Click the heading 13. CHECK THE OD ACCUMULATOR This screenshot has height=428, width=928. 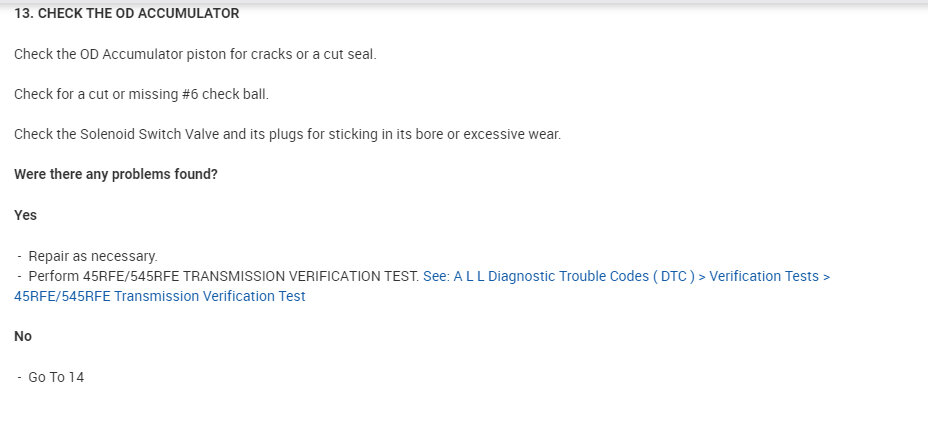pyautogui.click(x=126, y=14)
